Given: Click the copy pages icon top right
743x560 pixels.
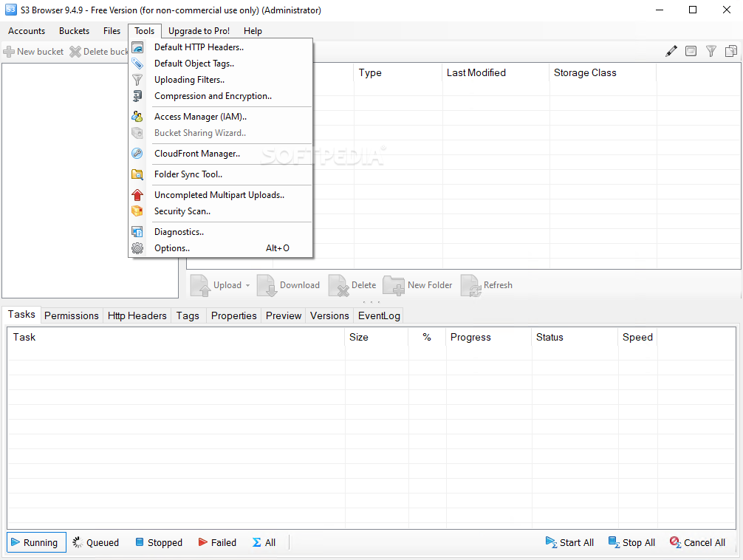Looking at the screenshot, I should 730,51.
